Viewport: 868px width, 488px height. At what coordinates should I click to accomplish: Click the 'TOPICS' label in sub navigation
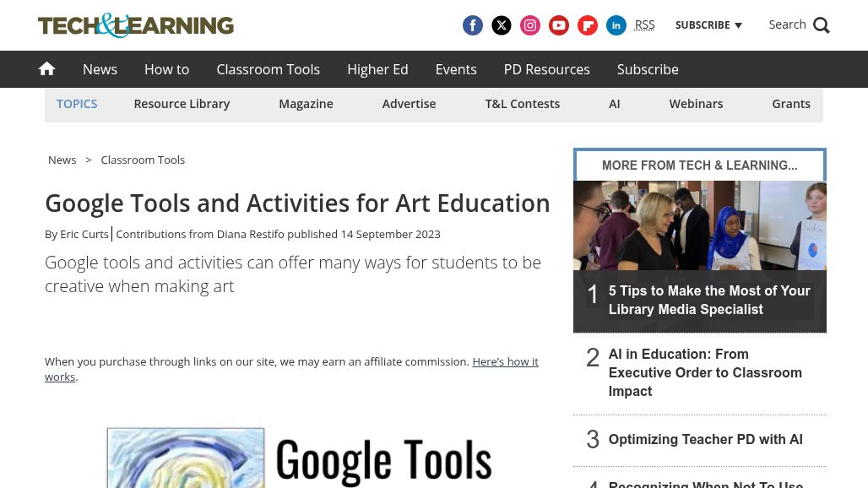coord(77,104)
